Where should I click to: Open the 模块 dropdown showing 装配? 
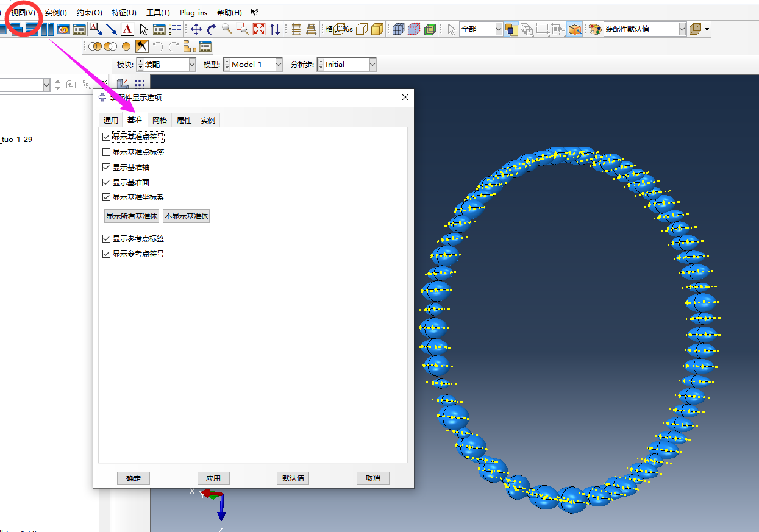[x=192, y=64]
